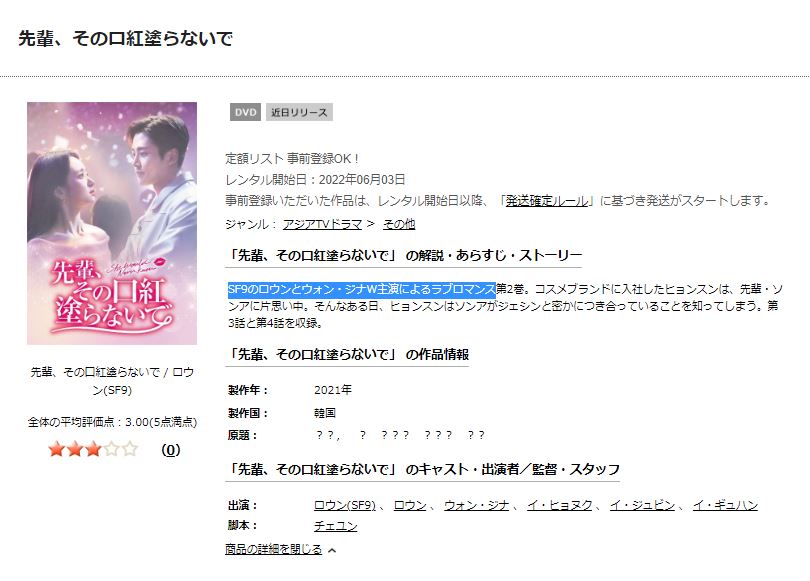810x581 pixels.
Task: Click 商品の詳細を閉じる to collapse details
Action: [x=273, y=549]
